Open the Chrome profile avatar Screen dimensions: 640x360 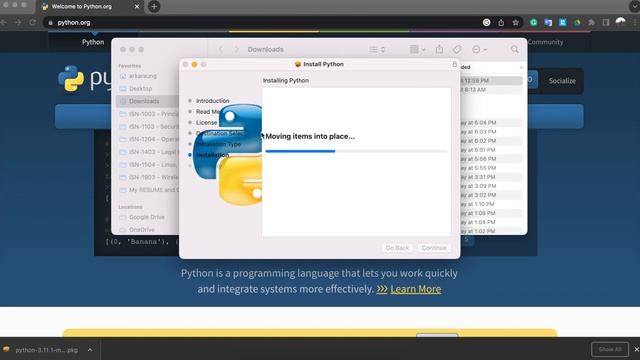click(x=620, y=22)
